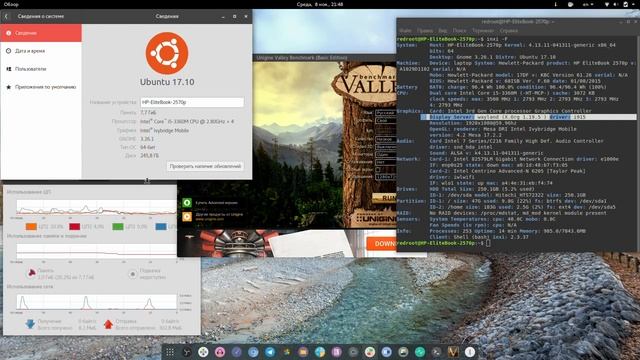Image resolution: width=640 pixels, height=360 pixels.
Task: Click the blue download arrow network icon
Action: pyautogui.click(x=30, y=324)
